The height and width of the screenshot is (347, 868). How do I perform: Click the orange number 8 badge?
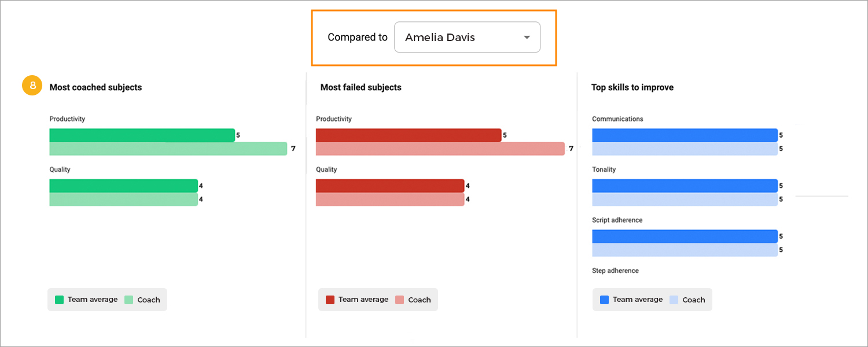point(32,86)
